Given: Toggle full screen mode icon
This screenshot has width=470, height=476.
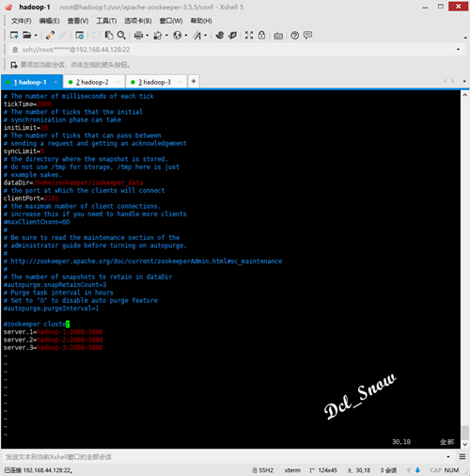Looking at the screenshot, I should click(x=249, y=35).
